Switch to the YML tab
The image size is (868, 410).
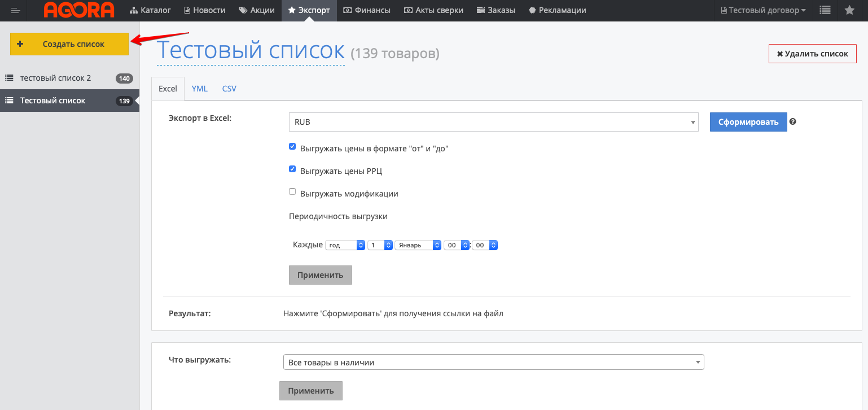click(199, 89)
